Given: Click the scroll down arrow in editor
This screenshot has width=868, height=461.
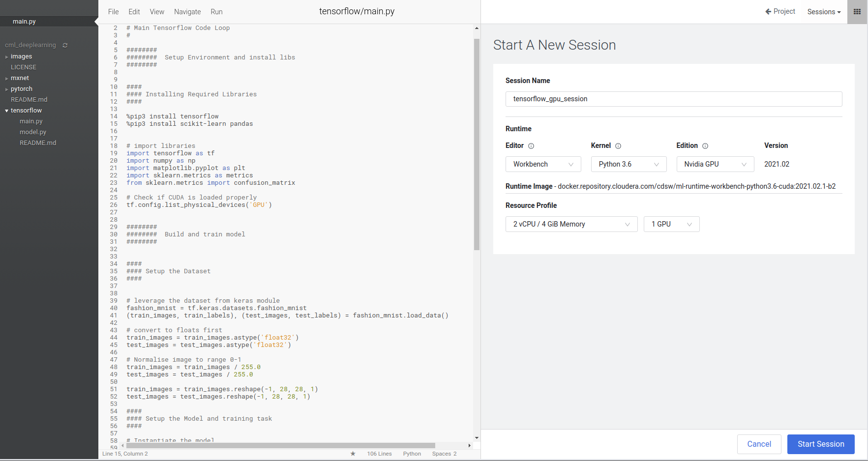Looking at the screenshot, I should pyautogui.click(x=477, y=438).
